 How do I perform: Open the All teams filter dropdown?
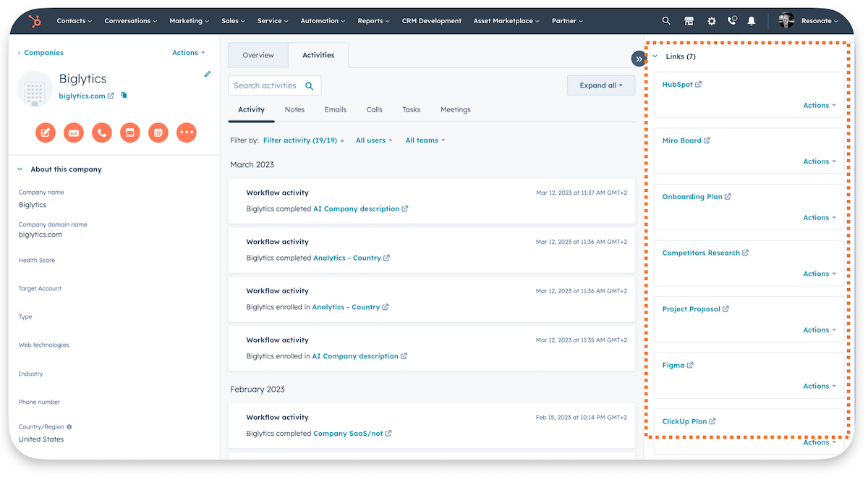[425, 140]
